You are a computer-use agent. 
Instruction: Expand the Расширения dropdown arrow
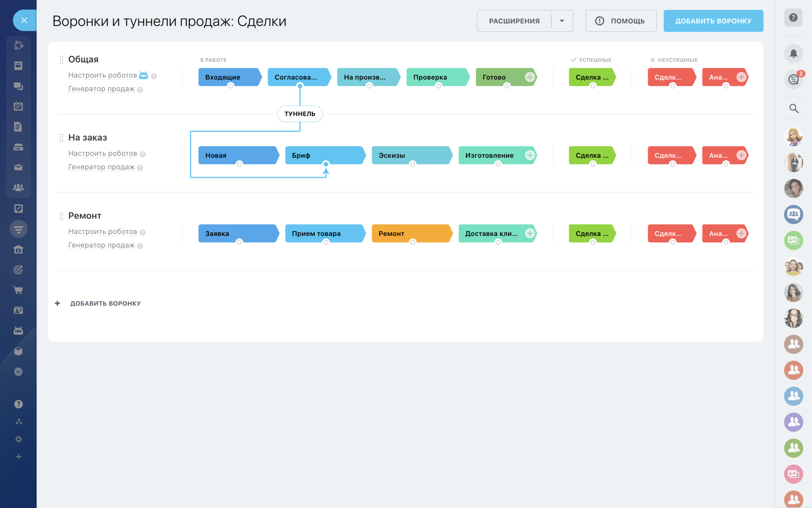(x=562, y=21)
